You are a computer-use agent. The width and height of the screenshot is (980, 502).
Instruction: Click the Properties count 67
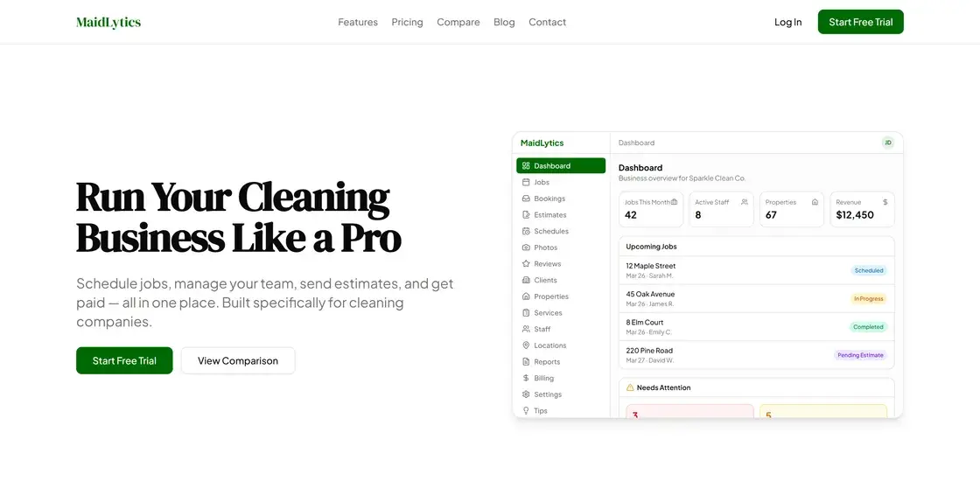[x=771, y=215]
